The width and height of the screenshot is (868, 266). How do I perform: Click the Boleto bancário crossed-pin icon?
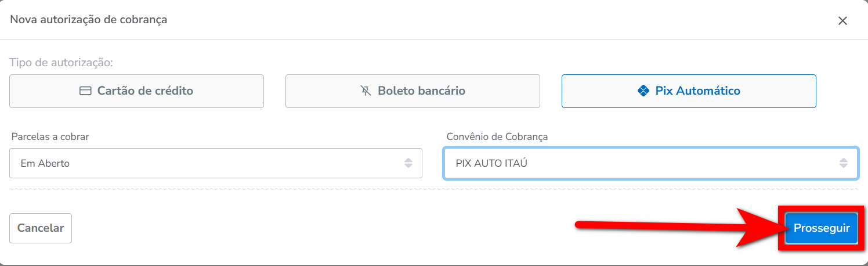pyautogui.click(x=366, y=91)
